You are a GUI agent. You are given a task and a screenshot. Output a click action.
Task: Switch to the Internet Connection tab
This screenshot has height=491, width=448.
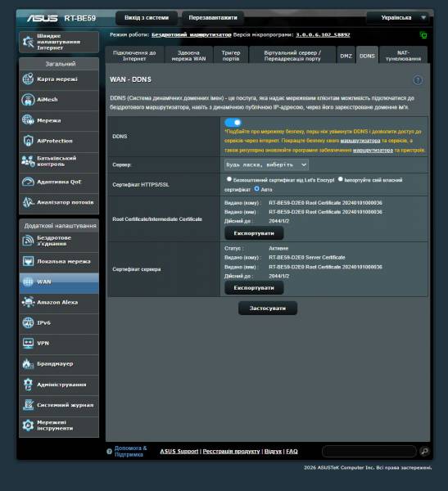click(x=134, y=56)
